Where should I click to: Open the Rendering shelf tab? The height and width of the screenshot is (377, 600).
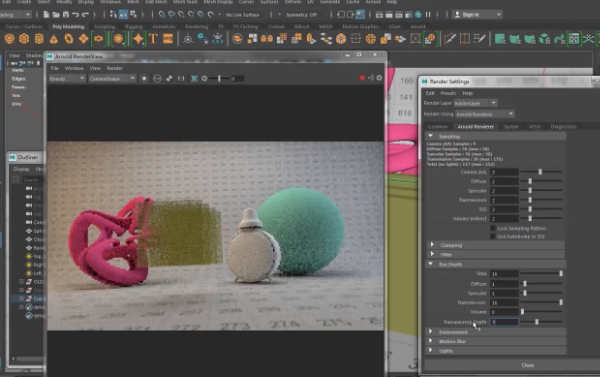pos(197,26)
